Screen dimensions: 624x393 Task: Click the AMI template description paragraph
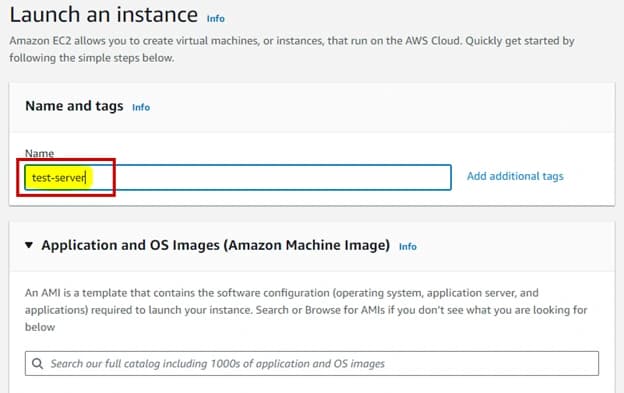coord(306,310)
